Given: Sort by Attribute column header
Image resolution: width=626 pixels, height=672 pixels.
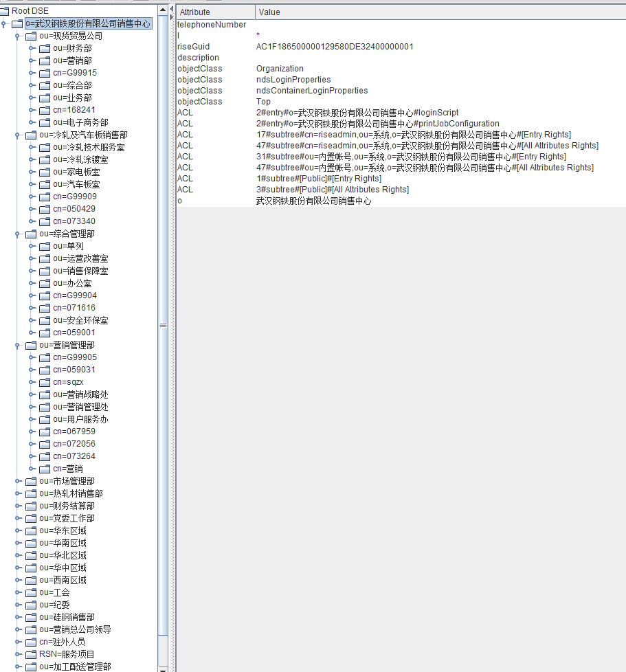Looking at the screenshot, I should (216, 12).
